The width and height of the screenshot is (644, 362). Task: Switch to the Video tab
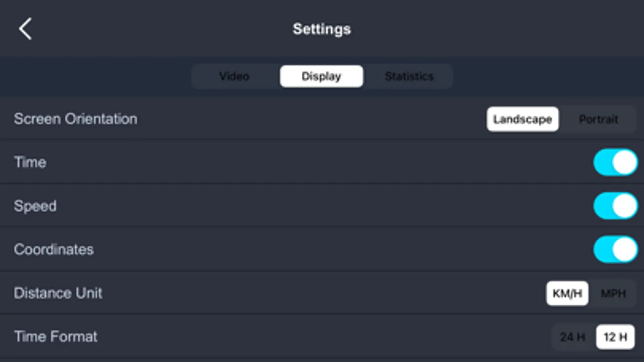coord(234,76)
